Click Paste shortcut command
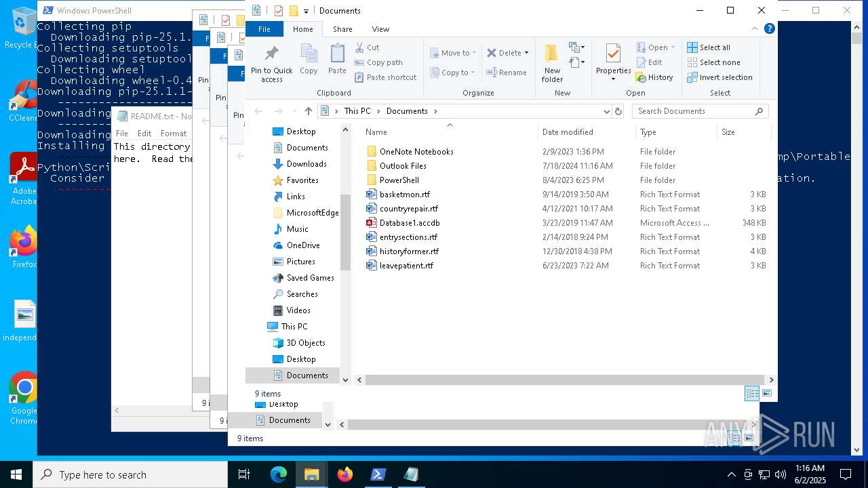Image resolution: width=868 pixels, height=488 pixels. 385,77
